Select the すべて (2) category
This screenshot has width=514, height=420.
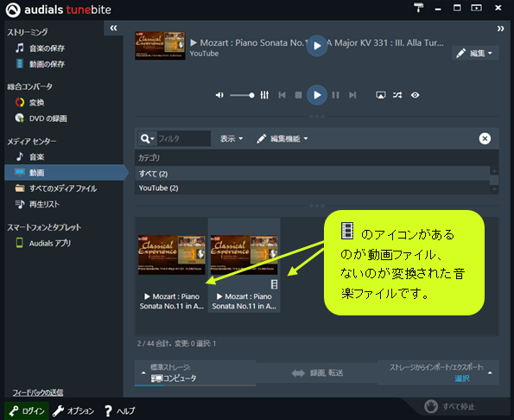pos(312,174)
